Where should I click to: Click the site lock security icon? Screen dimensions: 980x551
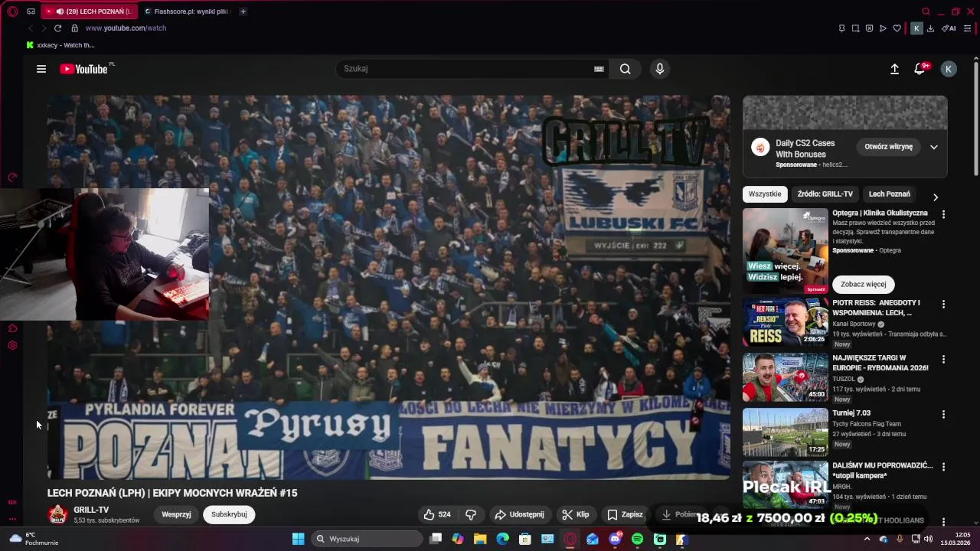coord(74,28)
